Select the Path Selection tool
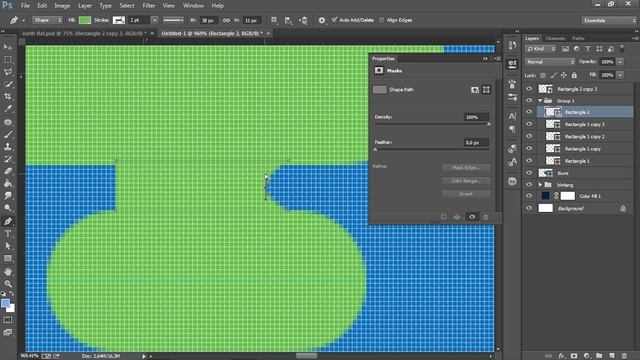This screenshot has height=360, width=640. 8,246
